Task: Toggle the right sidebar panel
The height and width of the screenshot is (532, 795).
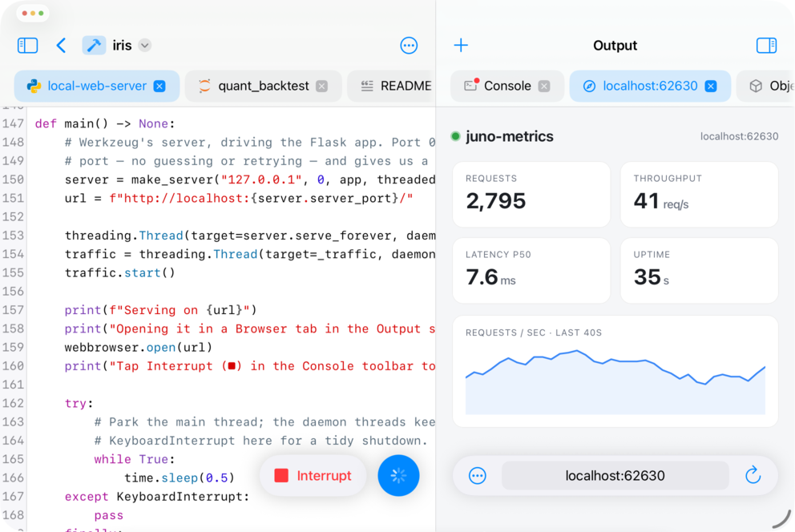Action: pos(766,46)
